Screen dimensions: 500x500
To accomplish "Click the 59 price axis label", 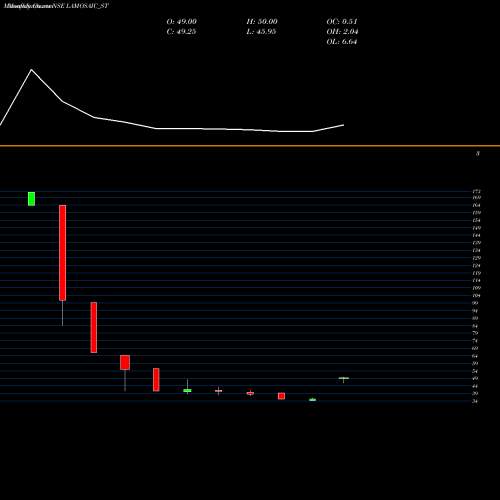I will pyautogui.click(x=475, y=363).
